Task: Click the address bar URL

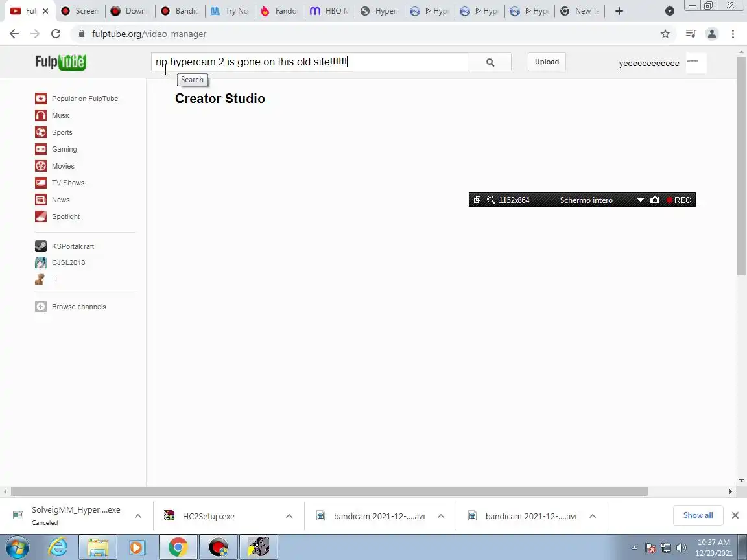Action: tap(149, 34)
